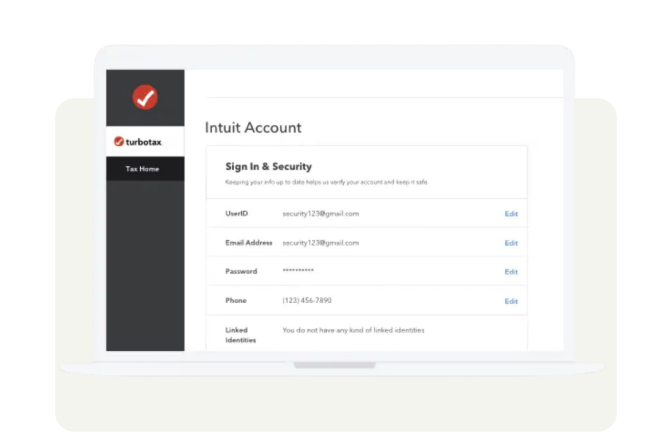Click the Password label

241,271
